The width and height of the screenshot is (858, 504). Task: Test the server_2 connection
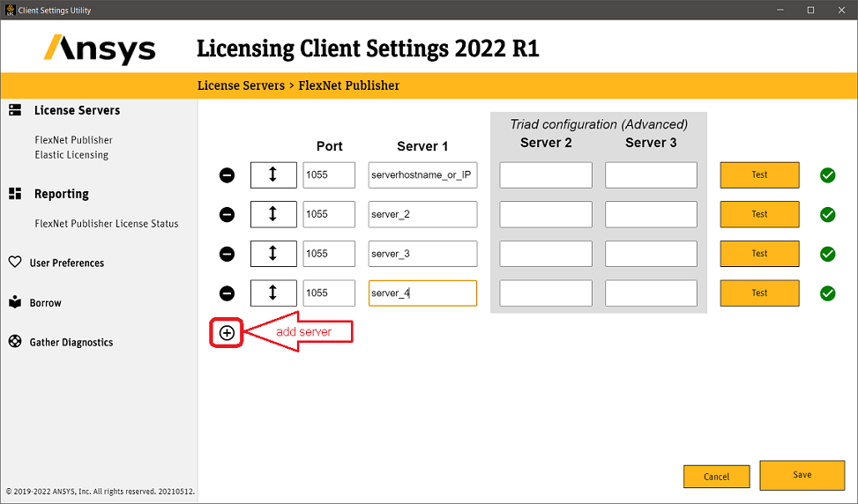(x=759, y=214)
